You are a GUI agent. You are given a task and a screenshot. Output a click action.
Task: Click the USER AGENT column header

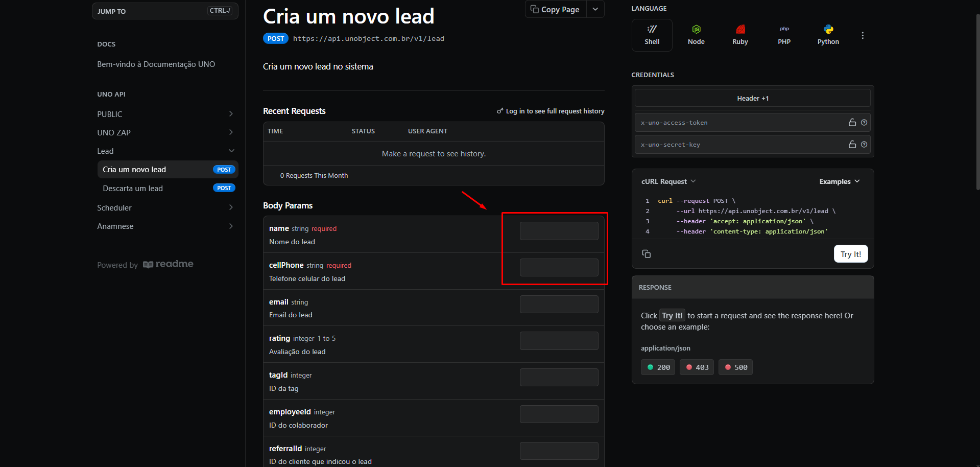427,131
